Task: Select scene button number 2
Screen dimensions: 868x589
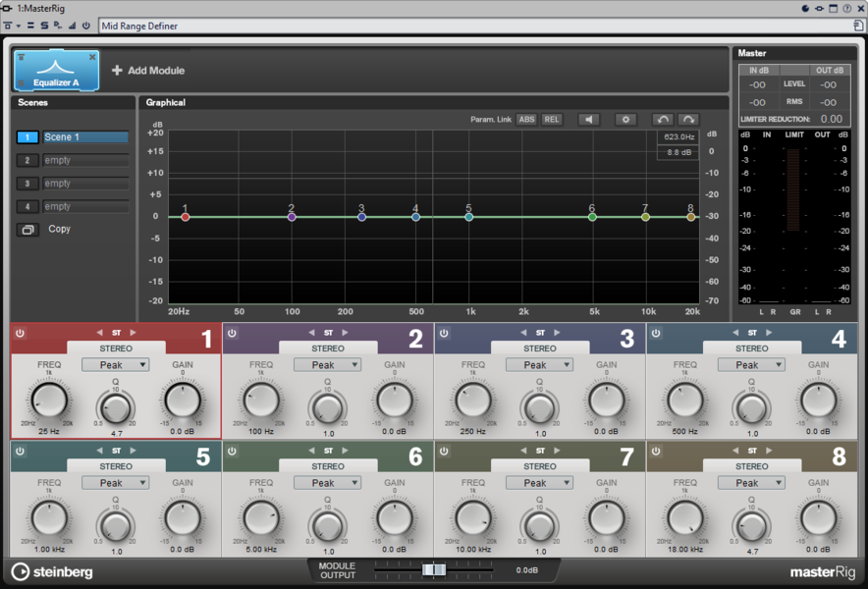Action: [x=27, y=161]
